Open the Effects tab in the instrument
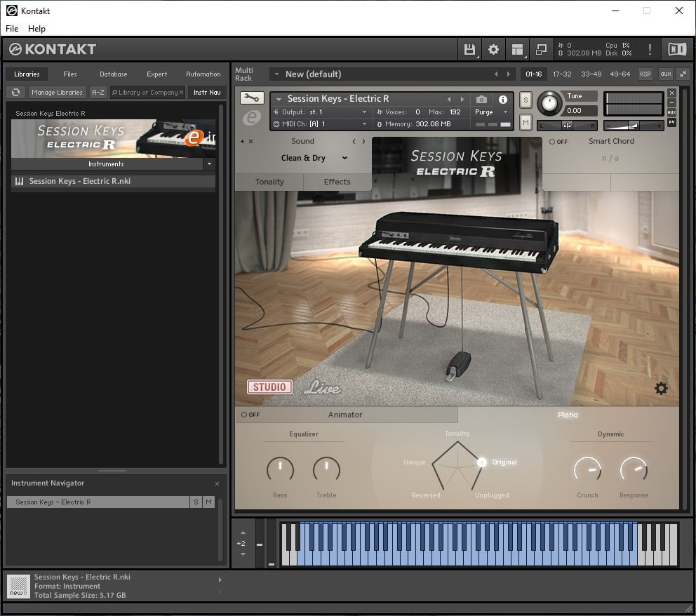This screenshot has width=696, height=616. pyautogui.click(x=337, y=182)
